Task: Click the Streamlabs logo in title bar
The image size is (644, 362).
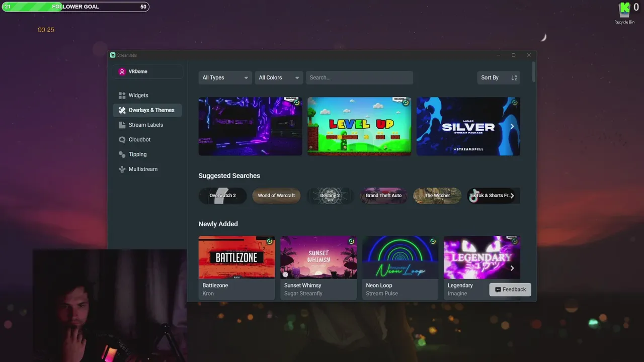Action: click(113, 55)
